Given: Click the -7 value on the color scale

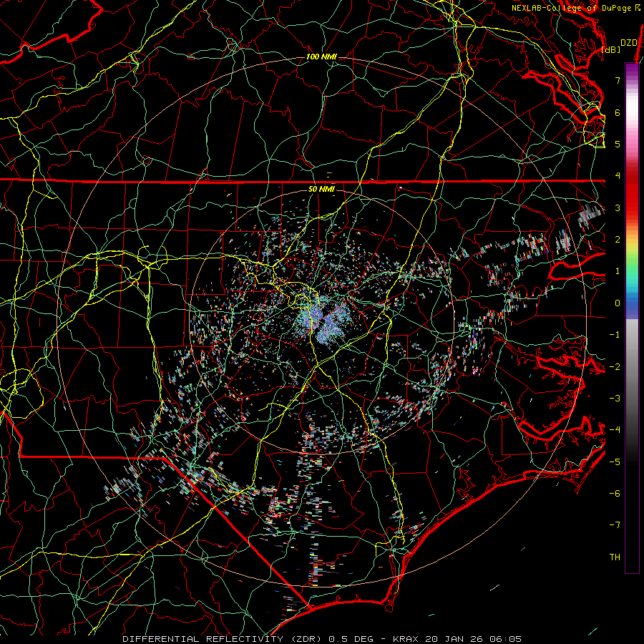Looking at the screenshot, I should 615,525.
